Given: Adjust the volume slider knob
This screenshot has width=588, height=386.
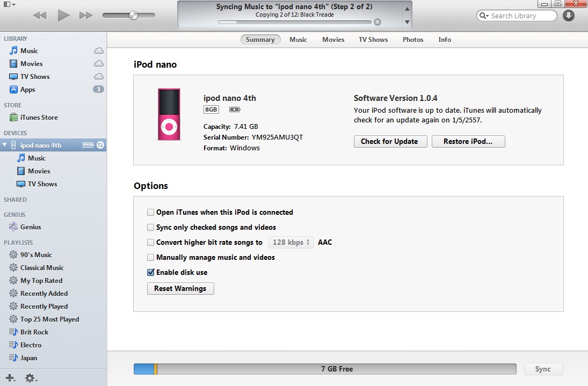Looking at the screenshot, I should [133, 16].
